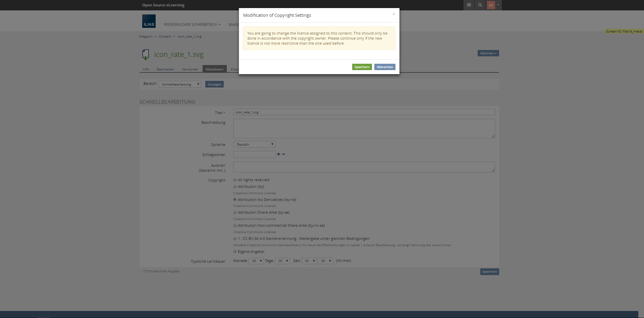The image size is (644, 318).
Task: Open the Aktionen dropdown
Action: click(x=488, y=53)
